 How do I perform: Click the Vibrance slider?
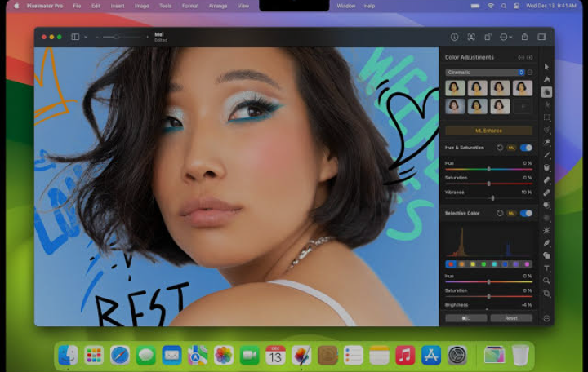(x=488, y=198)
